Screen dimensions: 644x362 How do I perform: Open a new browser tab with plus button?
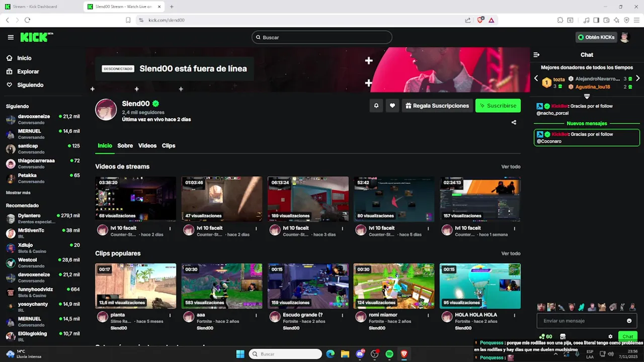(172, 7)
